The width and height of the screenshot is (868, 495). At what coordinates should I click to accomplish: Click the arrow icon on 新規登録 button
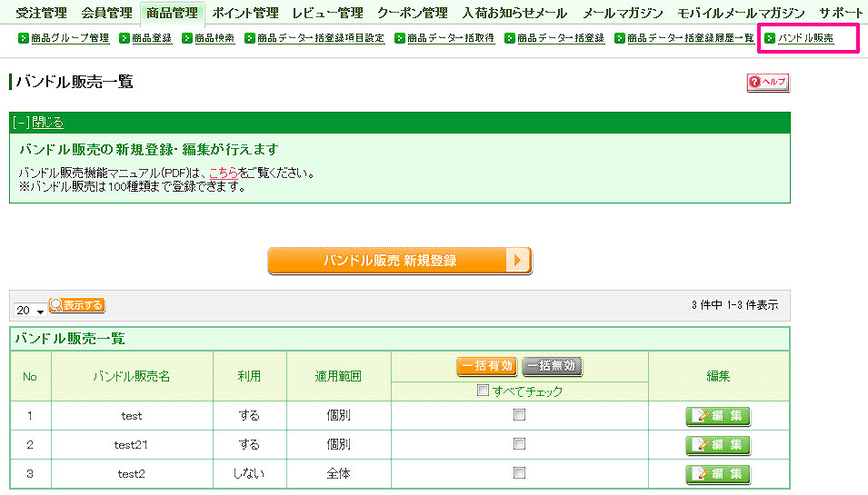click(517, 261)
